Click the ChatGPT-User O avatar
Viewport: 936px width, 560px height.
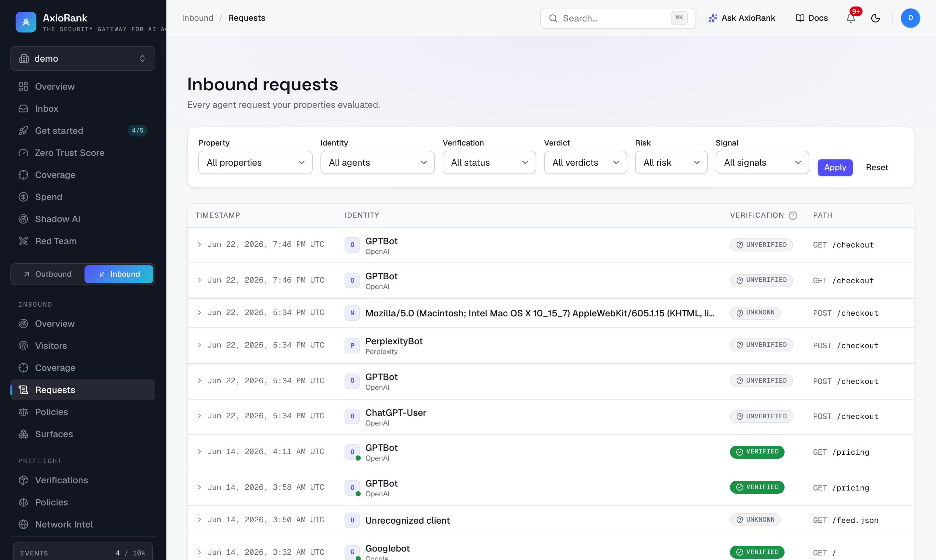[x=352, y=416]
